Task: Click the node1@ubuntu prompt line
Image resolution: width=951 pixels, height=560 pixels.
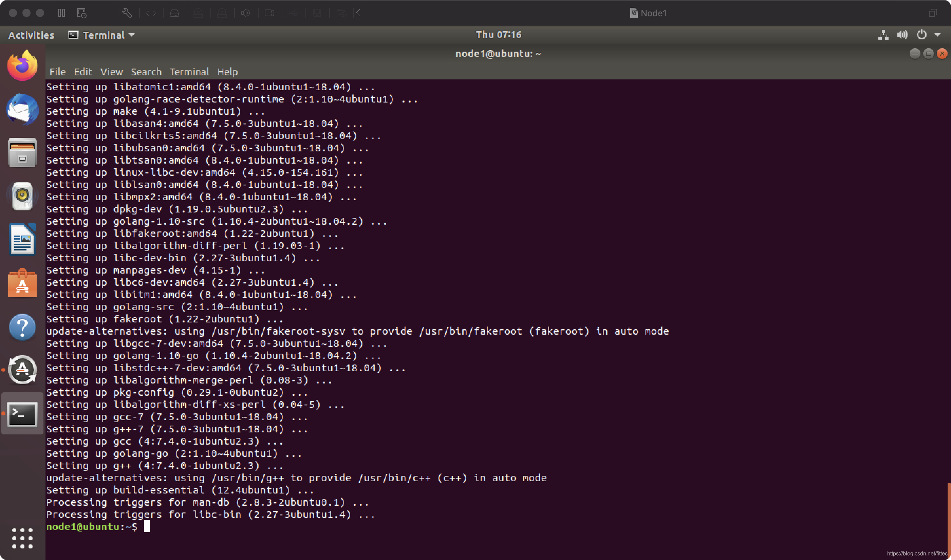Action: click(91, 527)
